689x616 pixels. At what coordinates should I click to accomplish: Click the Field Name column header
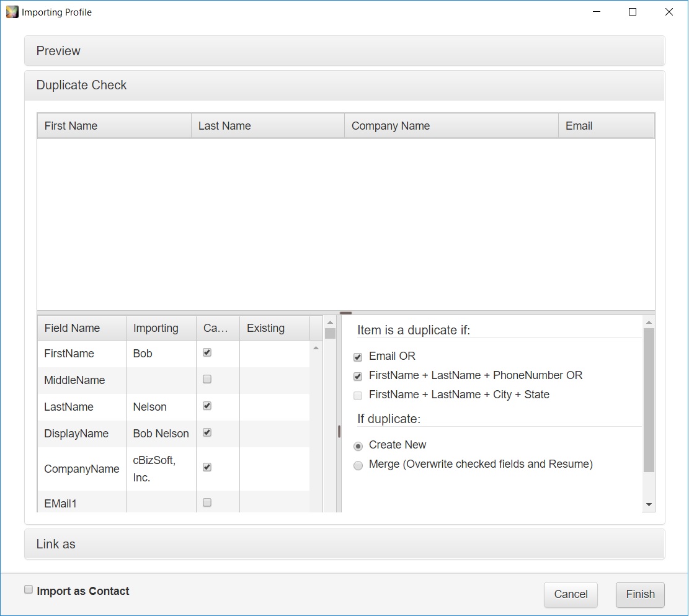point(82,328)
